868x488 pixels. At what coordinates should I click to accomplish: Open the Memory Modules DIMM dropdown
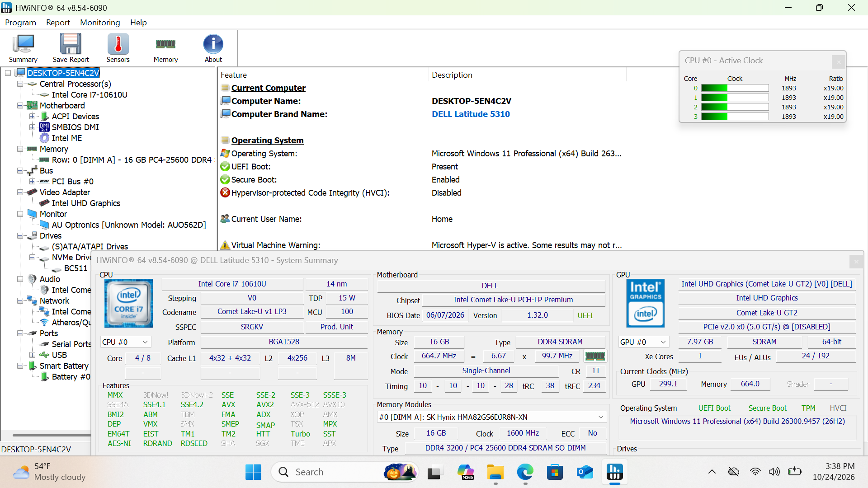(491, 417)
